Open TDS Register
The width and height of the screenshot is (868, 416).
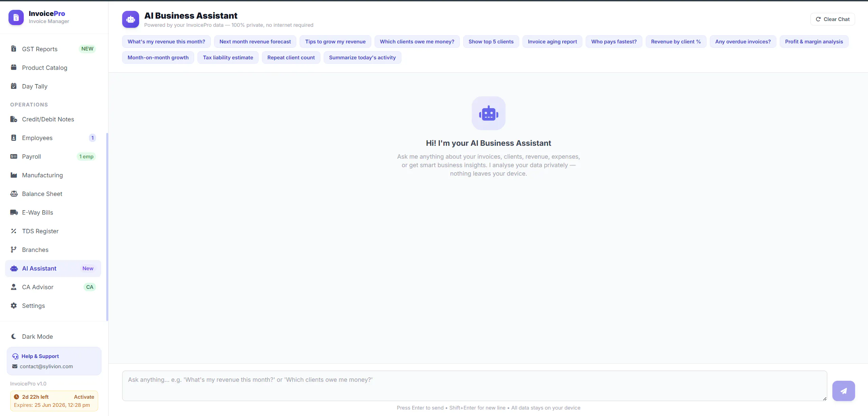point(53,231)
